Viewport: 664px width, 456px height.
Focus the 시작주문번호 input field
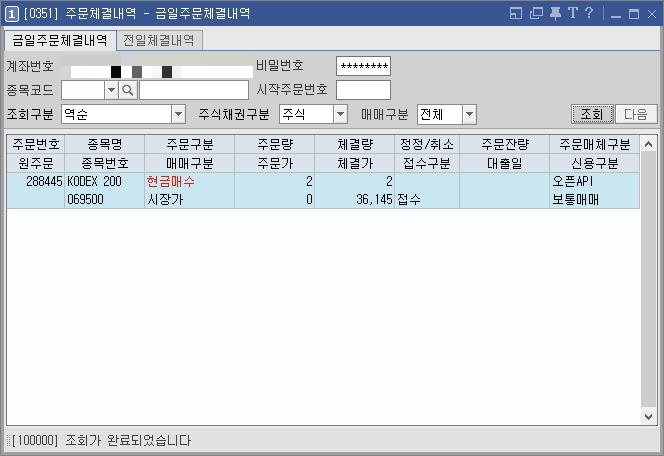pyautogui.click(x=363, y=90)
